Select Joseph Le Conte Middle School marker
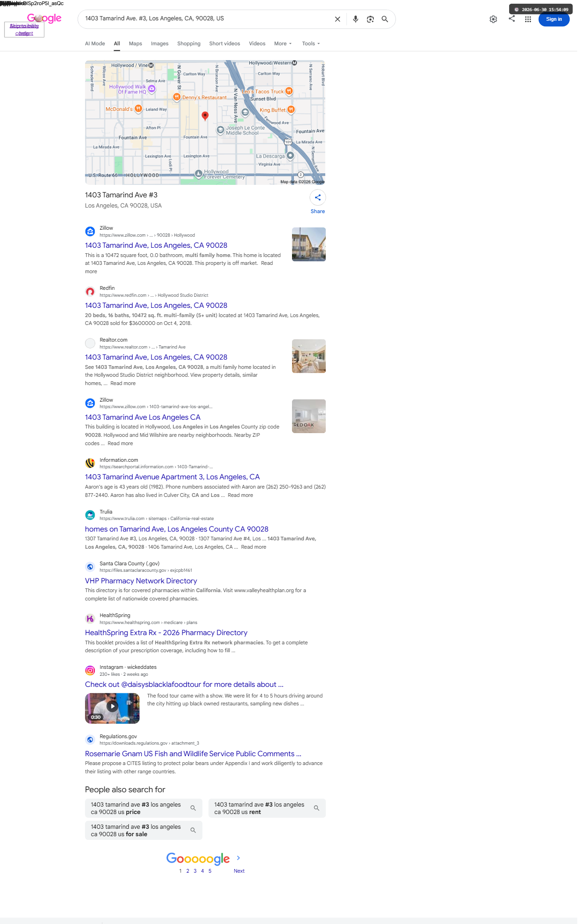 click(220, 130)
